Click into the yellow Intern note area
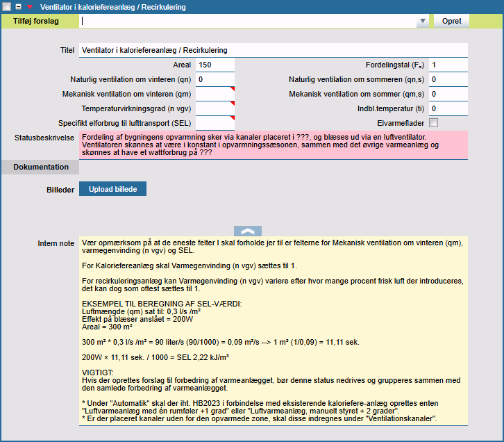Viewport: 504px width, 442px height. [x=274, y=334]
